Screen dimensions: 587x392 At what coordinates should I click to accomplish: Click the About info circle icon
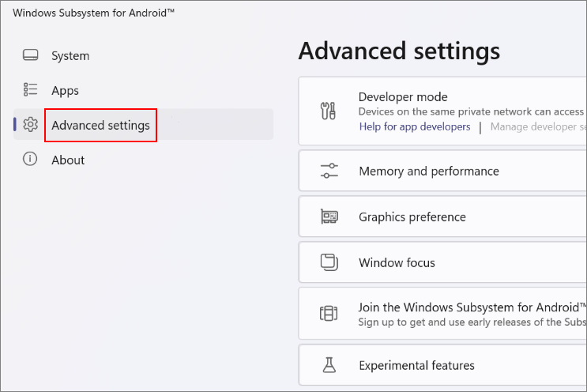31,160
